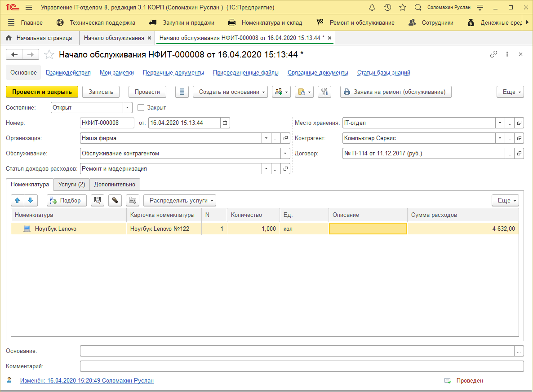Switch to Услуги (2) tab
The width and height of the screenshot is (533, 392).
click(x=71, y=184)
